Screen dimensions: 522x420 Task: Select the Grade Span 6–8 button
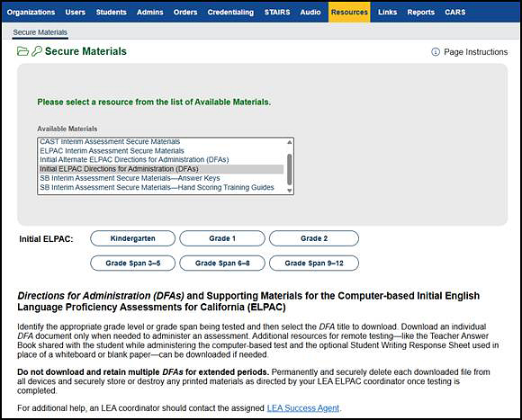pos(222,263)
